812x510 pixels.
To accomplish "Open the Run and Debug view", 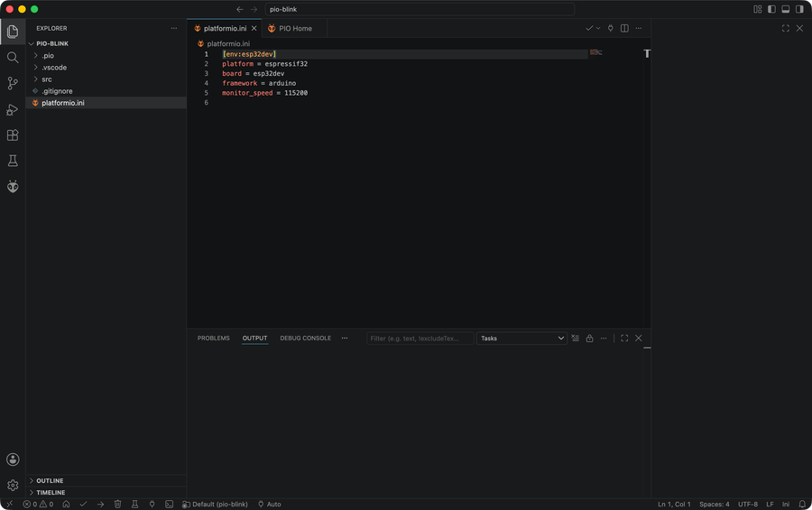I will 13,109.
